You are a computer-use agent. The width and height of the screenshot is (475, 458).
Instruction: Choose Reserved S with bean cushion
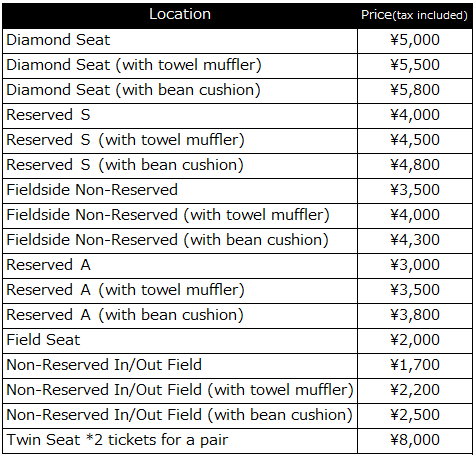pyautogui.click(x=237, y=165)
